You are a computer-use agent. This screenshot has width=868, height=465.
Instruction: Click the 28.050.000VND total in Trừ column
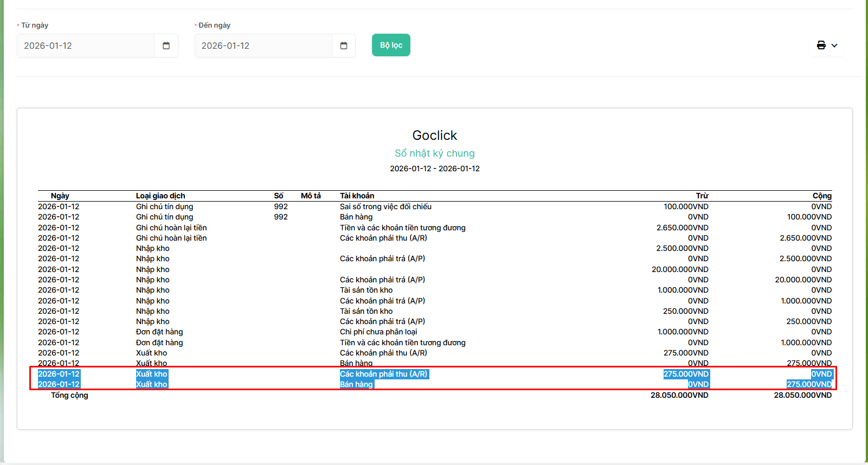coord(679,395)
